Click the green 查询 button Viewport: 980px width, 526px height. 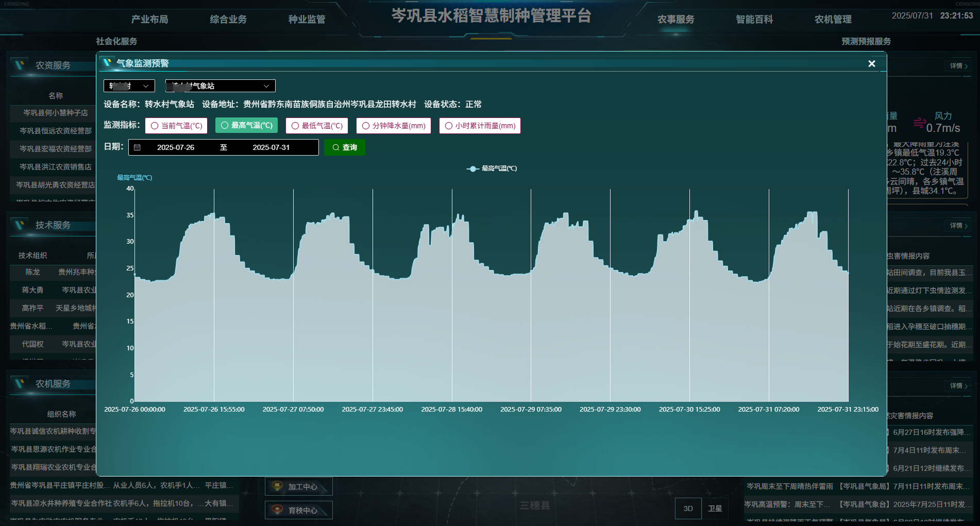click(x=345, y=147)
